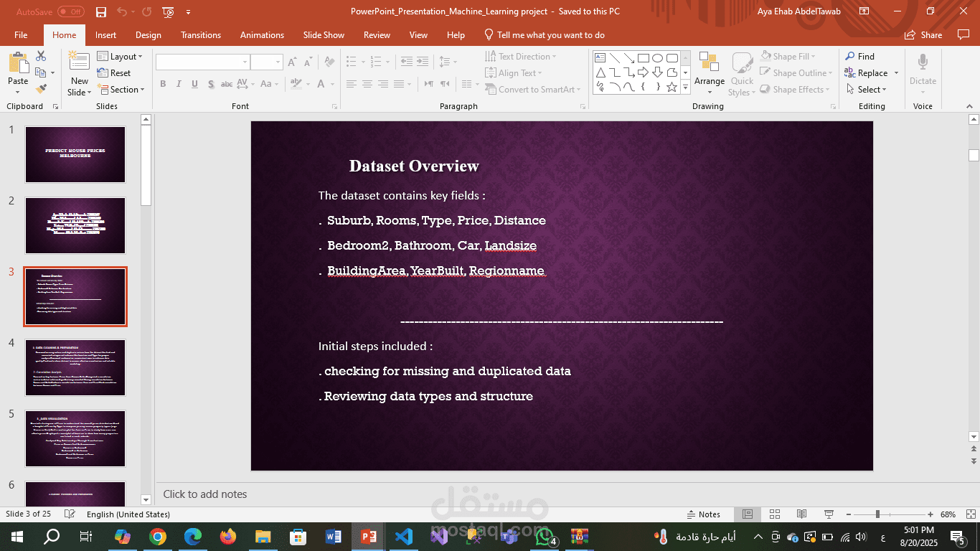Switch to Normal view icon
The height and width of the screenshot is (551, 980).
pos(747,514)
